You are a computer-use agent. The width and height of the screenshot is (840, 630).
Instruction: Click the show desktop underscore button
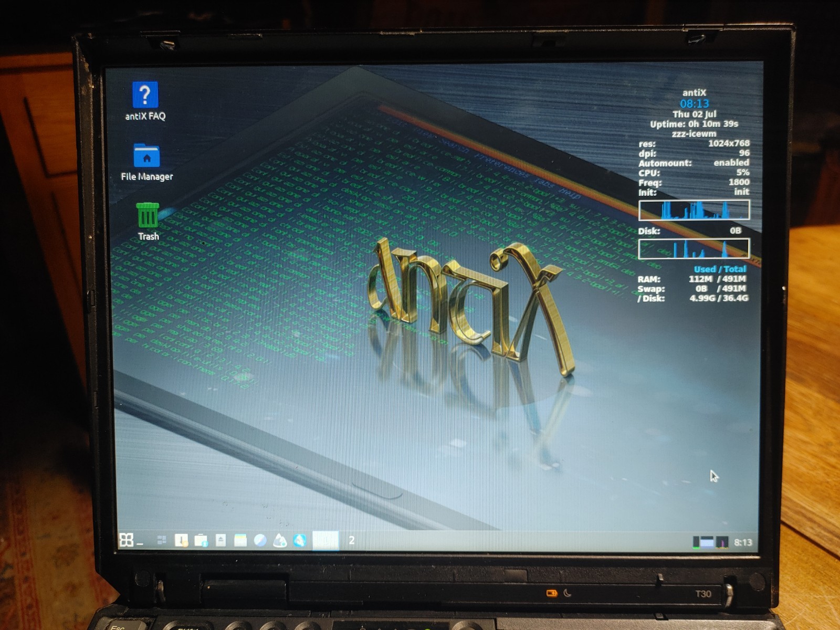click(140, 543)
